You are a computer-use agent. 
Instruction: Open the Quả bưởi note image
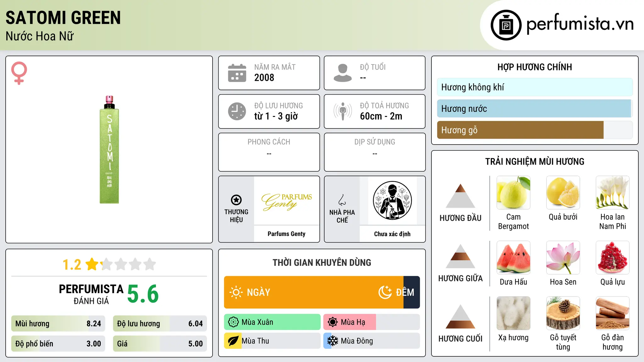(x=563, y=193)
